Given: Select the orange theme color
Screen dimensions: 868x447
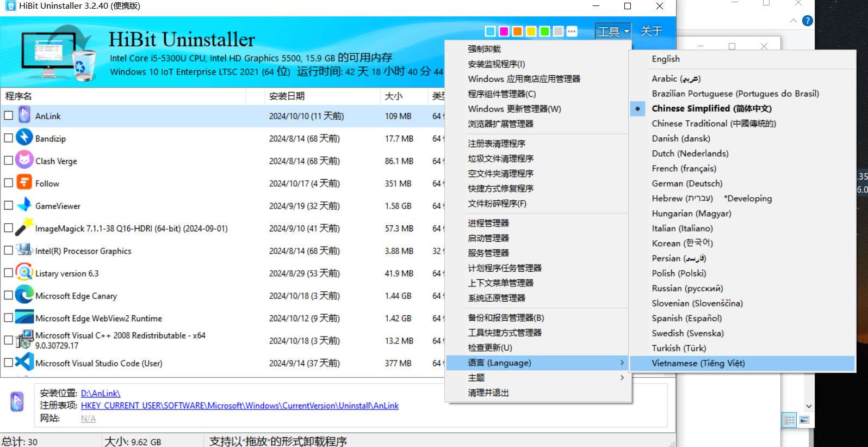Looking at the screenshot, I should 517,31.
